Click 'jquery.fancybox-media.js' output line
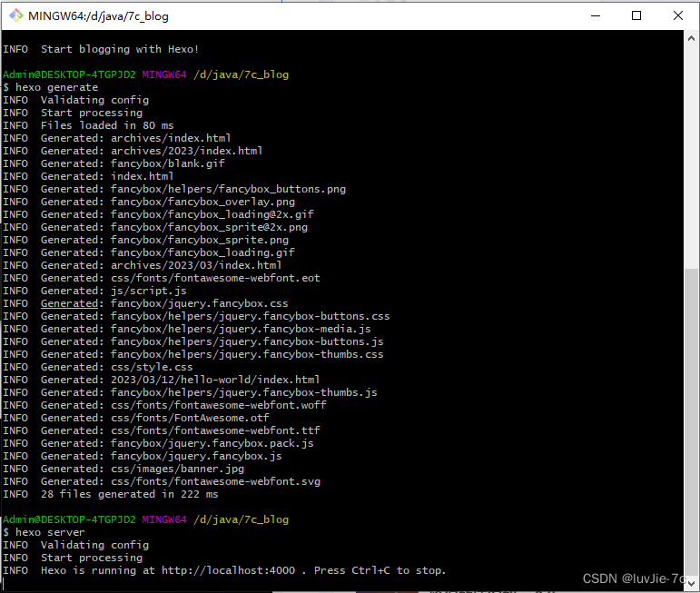This screenshot has width=700, height=593. point(187,329)
